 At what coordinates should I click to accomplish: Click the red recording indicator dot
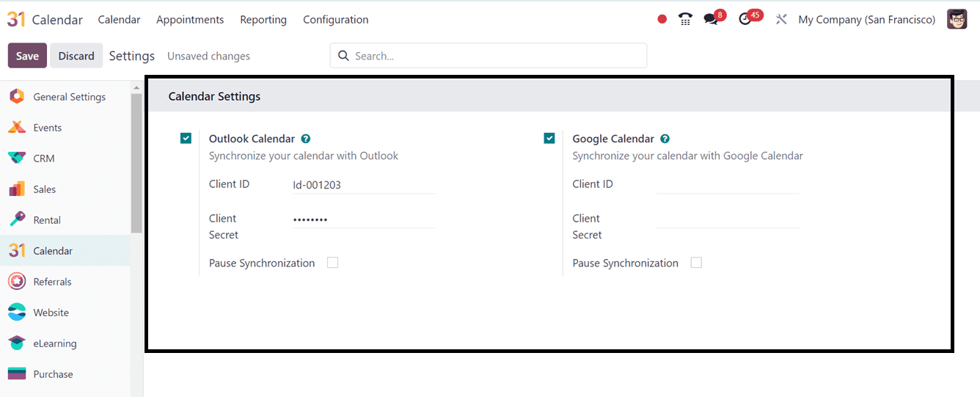click(x=662, y=20)
